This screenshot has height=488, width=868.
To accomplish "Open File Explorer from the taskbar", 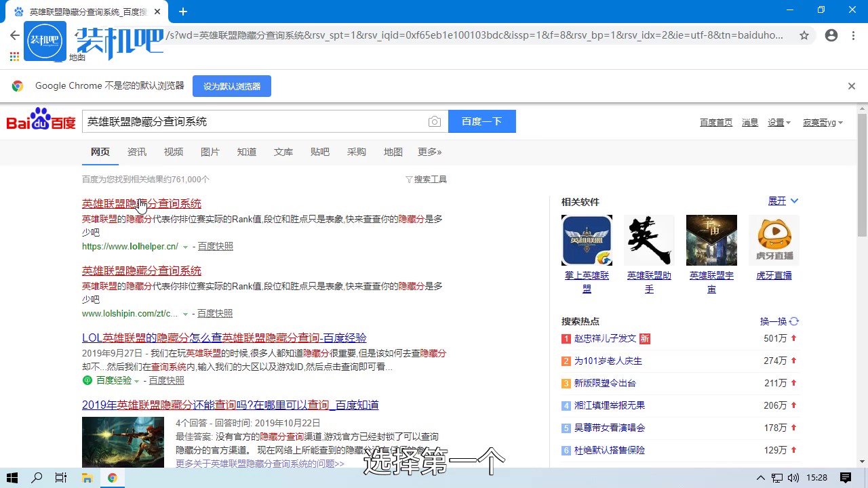I will tap(87, 478).
